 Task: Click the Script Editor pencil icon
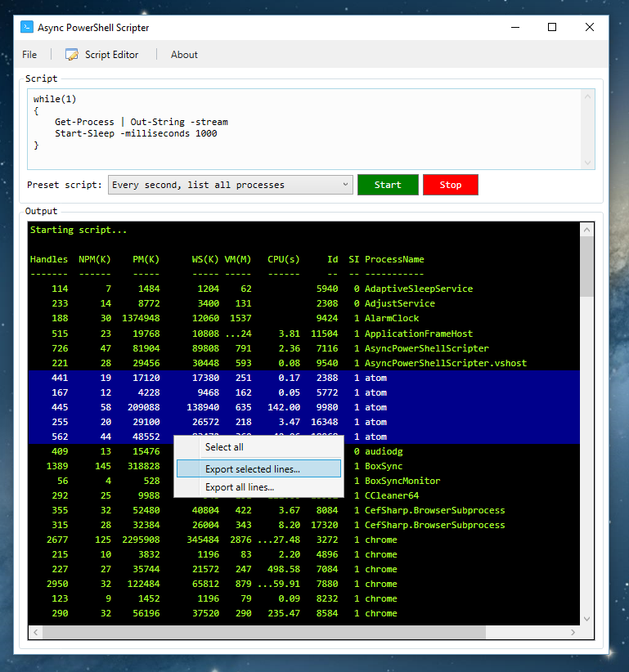coord(72,55)
